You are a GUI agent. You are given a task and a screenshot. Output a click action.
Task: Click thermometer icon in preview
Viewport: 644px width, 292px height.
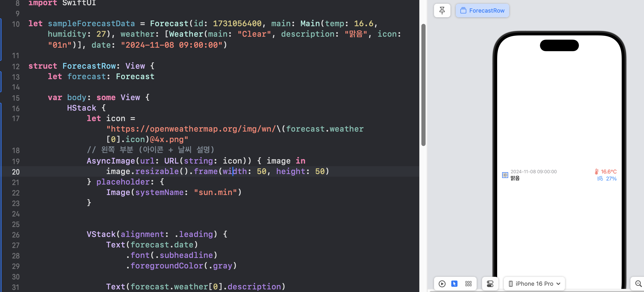597,172
